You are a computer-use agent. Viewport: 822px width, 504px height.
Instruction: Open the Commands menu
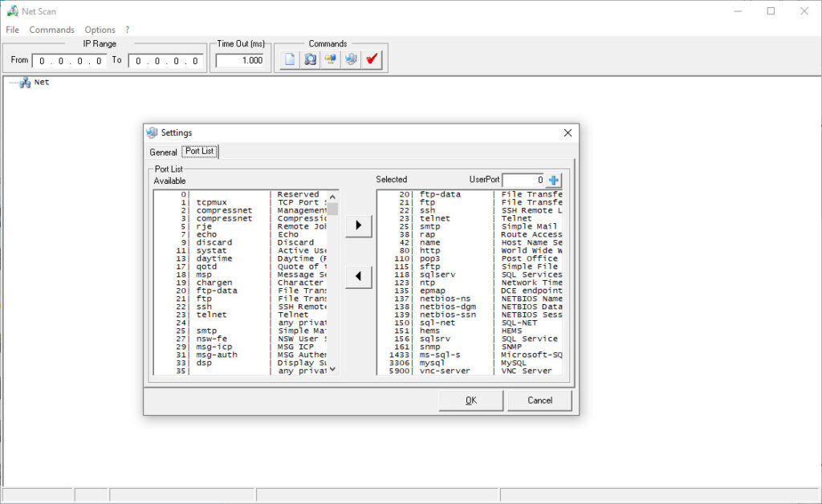point(52,30)
